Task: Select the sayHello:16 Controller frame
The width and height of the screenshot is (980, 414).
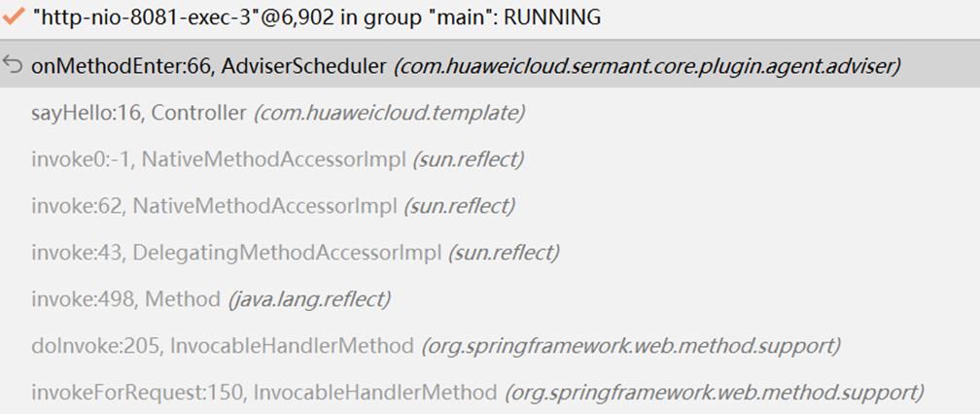Action: (x=139, y=113)
